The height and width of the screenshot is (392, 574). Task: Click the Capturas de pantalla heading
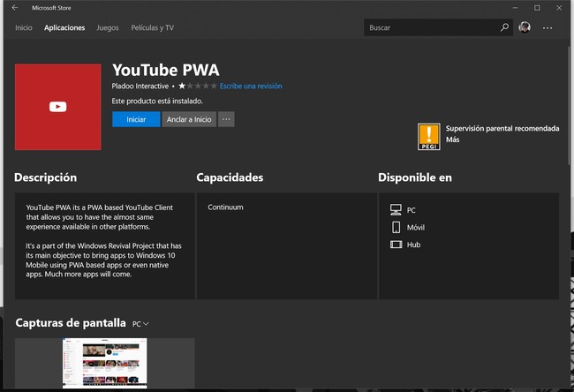click(71, 323)
